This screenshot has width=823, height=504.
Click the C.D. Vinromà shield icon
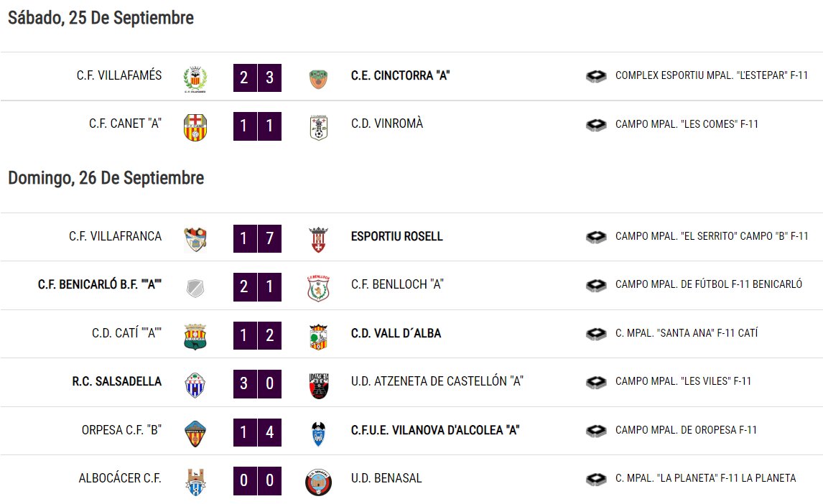[319, 128]
